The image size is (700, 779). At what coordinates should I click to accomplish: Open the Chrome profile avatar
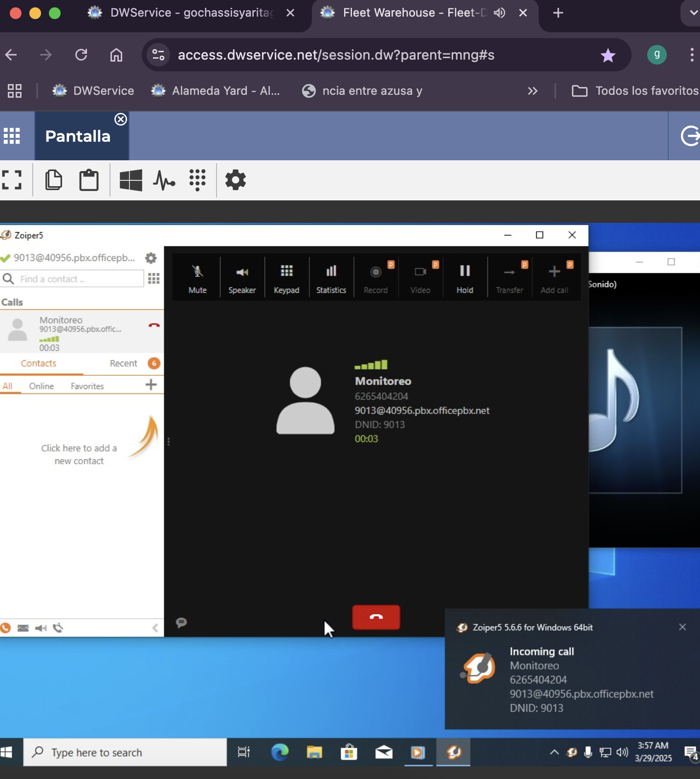pos(657,55)
